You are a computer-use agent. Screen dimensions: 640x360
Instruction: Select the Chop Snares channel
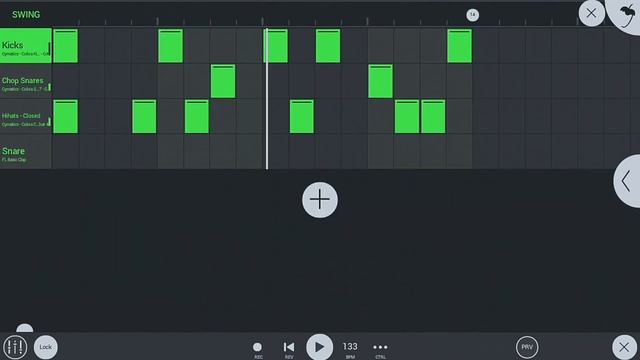pyautogui.click(x=26, y=81)
